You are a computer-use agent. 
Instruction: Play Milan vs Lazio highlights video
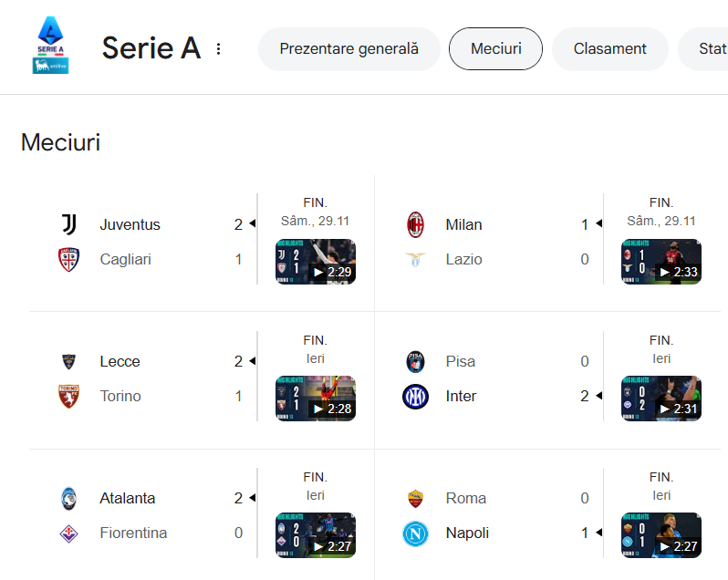661,262
